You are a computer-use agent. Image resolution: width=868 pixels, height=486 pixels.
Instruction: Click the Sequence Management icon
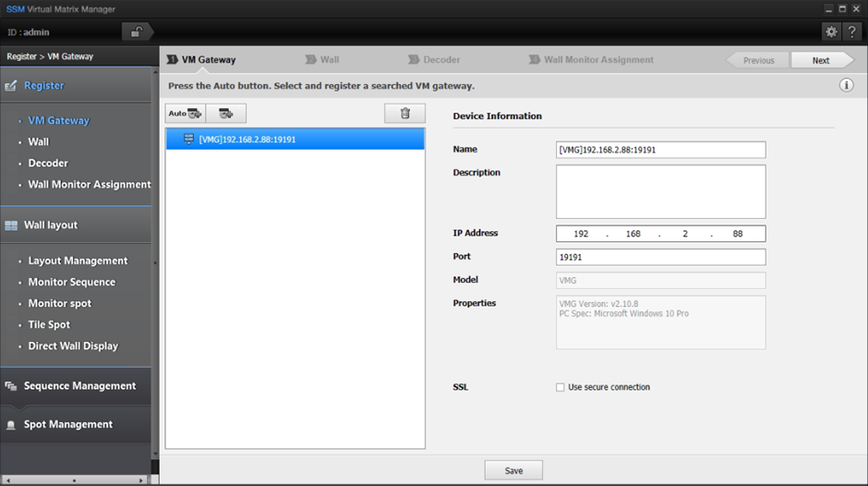point(10,386)
